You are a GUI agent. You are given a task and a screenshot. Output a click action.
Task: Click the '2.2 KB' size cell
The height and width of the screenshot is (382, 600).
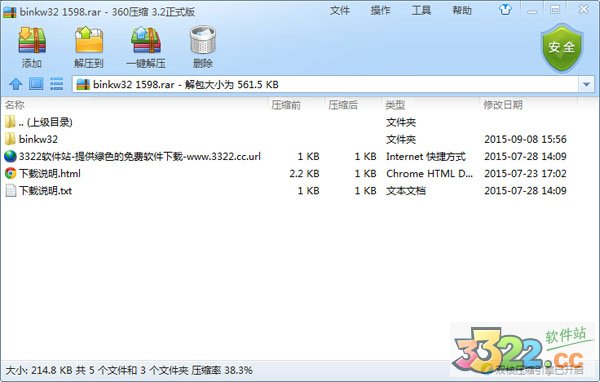pyautogui.click(x=304, y=173)
